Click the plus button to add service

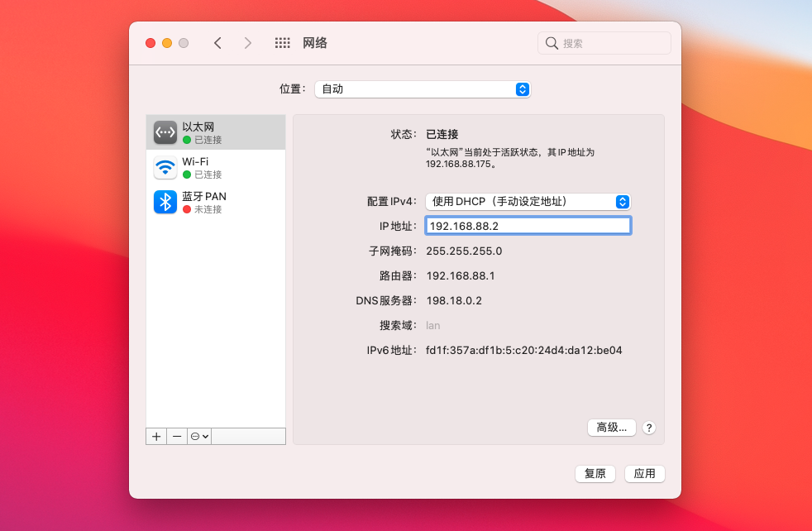tap(156, 436)
